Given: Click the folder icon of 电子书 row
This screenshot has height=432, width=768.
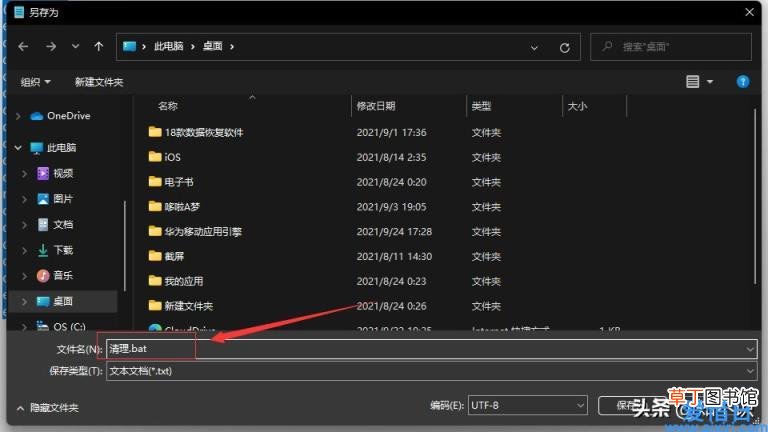Looking at the screenshot, I should pos(155,182).
